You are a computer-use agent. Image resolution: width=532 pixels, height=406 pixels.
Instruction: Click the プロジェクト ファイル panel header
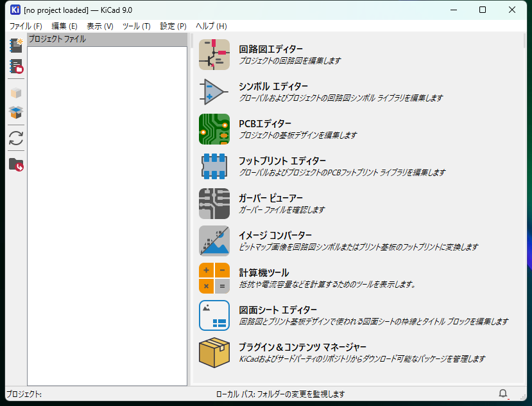[x=107, y=39]
